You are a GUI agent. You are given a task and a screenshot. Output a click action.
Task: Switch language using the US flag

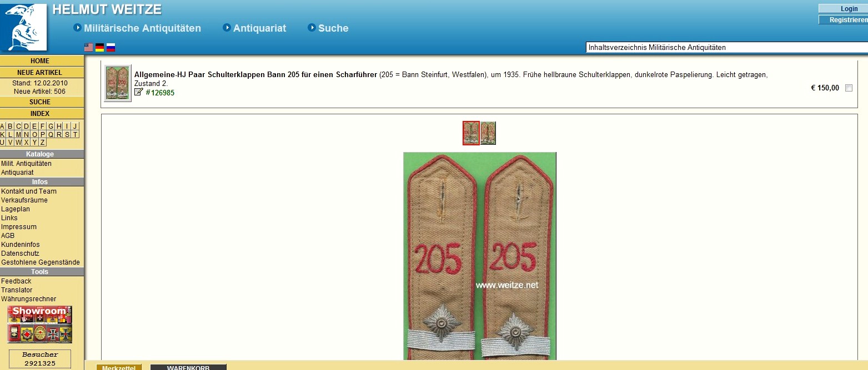click(89, 48)
